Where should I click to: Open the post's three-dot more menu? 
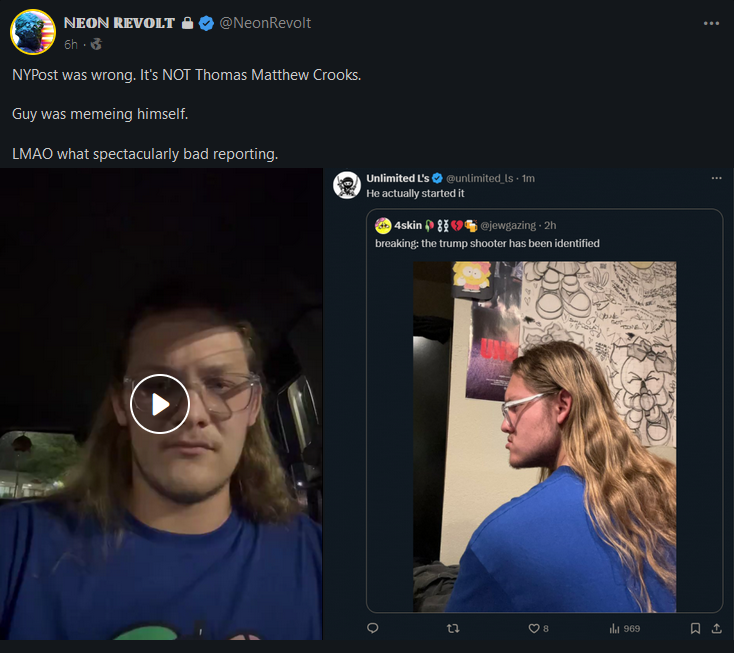click(710, 23)
